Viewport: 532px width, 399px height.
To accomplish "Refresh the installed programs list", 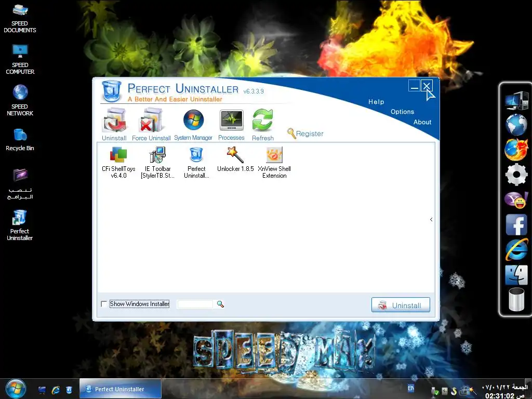I will point(262,125).
